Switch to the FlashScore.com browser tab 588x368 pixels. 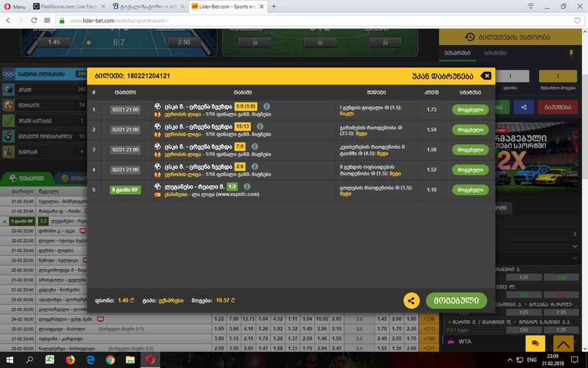click(69, 6)
